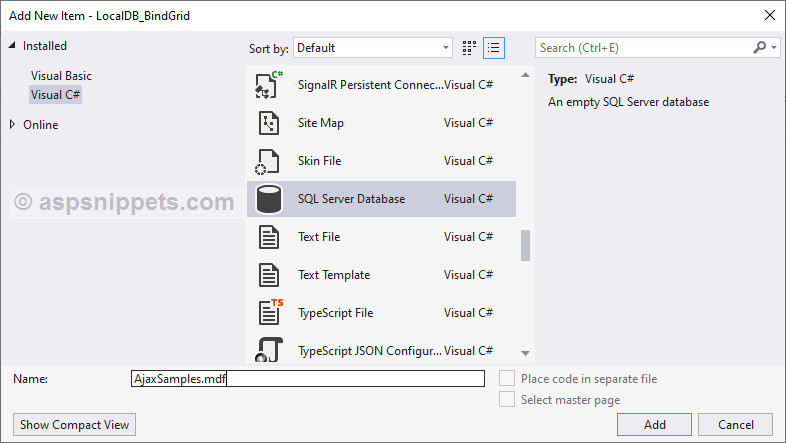Image resolution: width=786 pixels, height=443 pixels.
Task: Select the "Site Map" item name
Action: pos(321,123)
